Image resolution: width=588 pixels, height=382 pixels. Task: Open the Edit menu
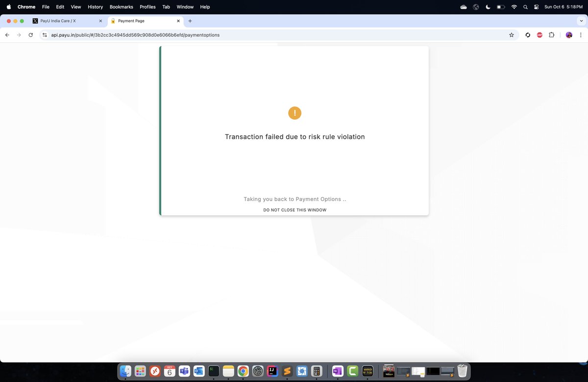60,7
